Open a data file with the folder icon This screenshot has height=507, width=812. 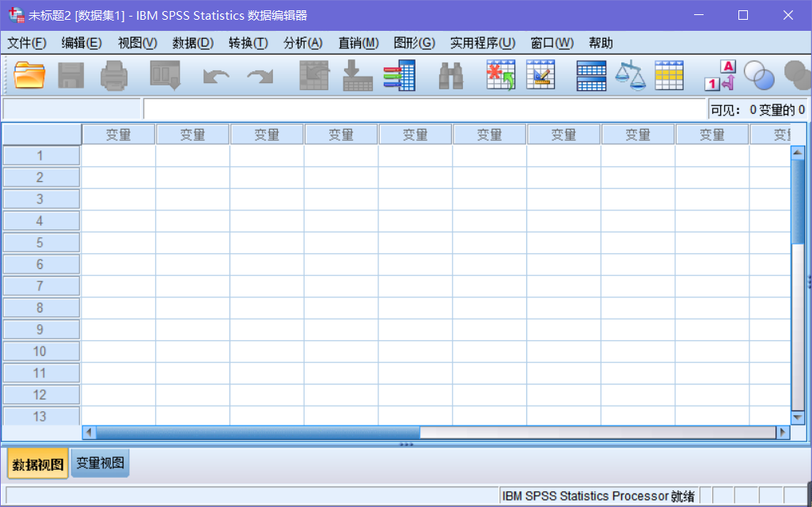pyautogui.click(x=30, y=75)
